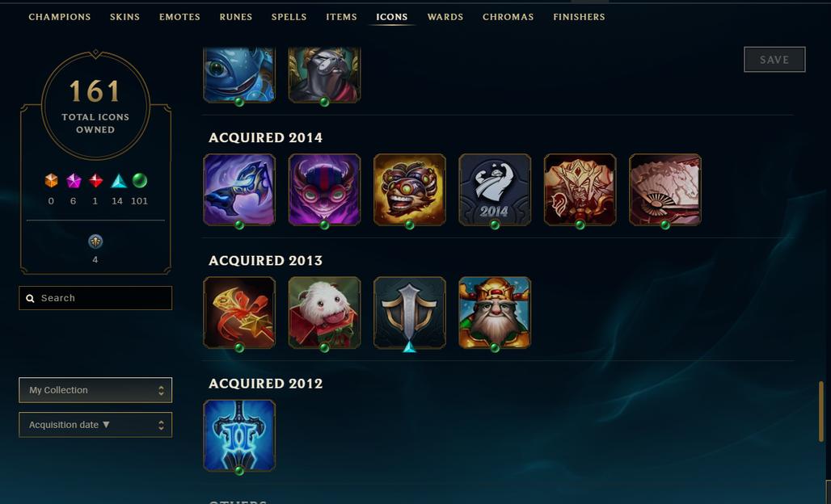
Task: Select the purple horned goggles icon
Action: (324, 190)
